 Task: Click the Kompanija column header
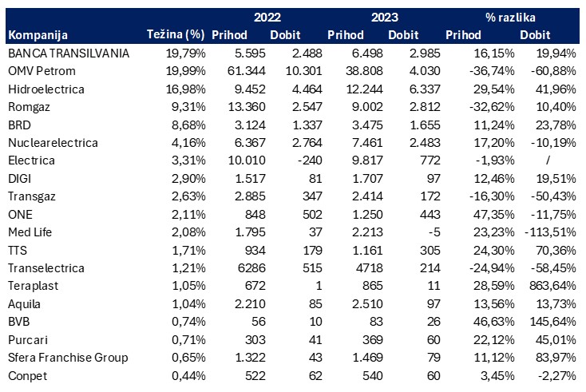pyautogui.click(x=38, y=35)
